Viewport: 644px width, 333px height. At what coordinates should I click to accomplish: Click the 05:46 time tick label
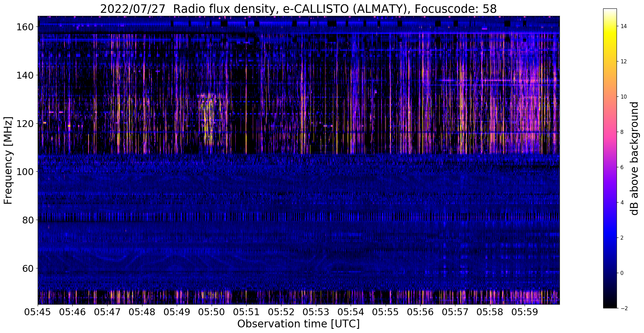(73, 312)
